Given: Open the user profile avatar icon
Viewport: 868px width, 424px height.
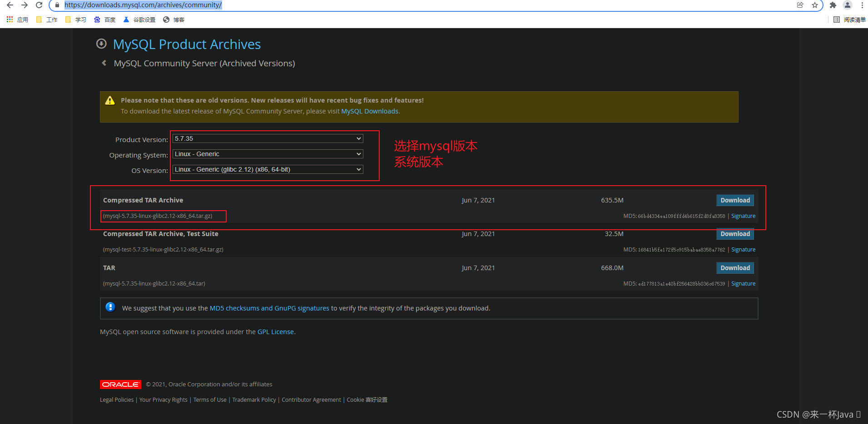Looking at the screenshot, I should (x=848, y=5).
